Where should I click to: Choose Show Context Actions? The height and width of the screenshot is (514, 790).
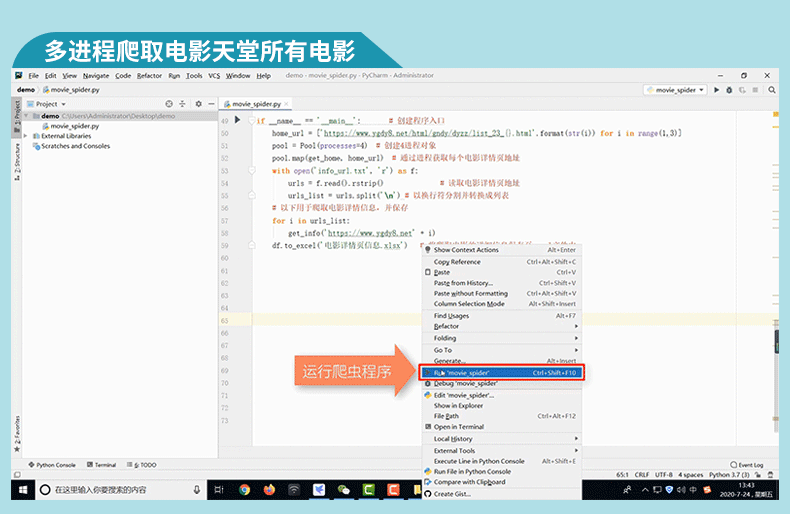tap(502, 250)
